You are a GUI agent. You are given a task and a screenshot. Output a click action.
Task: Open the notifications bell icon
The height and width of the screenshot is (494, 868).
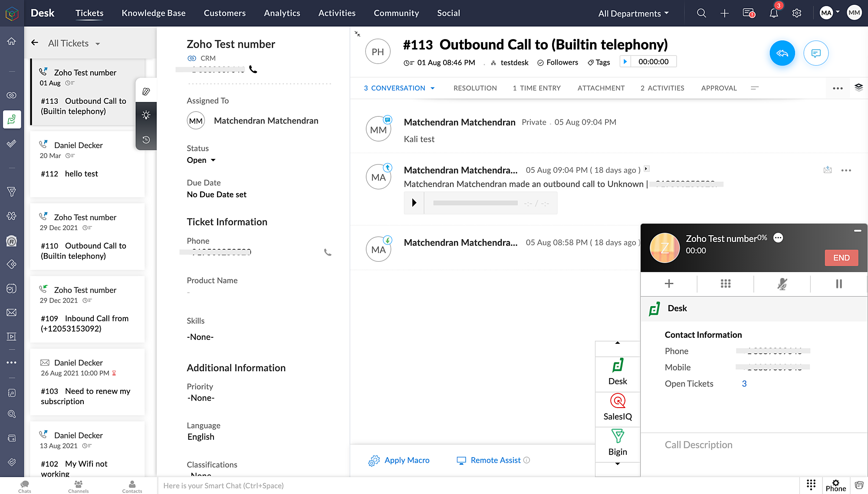774,13
